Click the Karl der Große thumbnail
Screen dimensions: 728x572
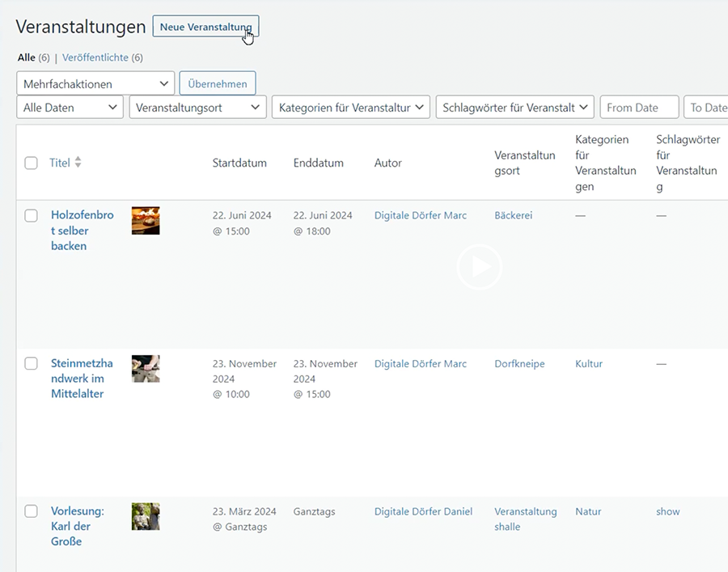coord(146,516)
